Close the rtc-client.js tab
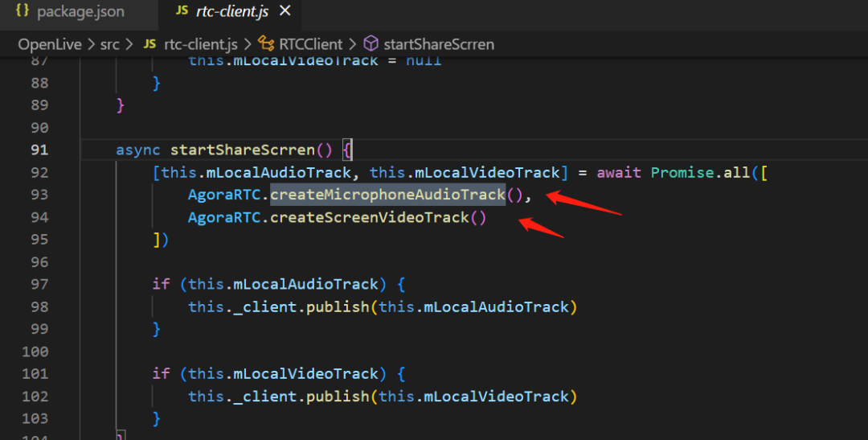 coord(285,10)
